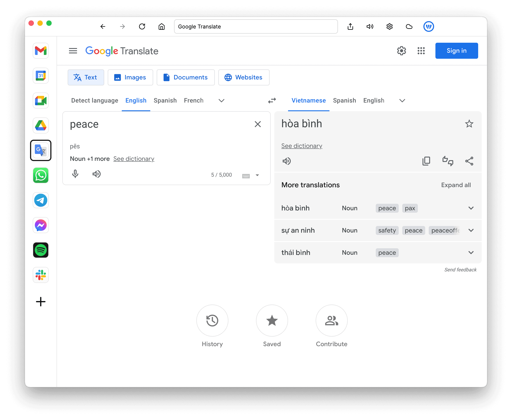Expand the sự an ninh translation entry

(471, 230)
